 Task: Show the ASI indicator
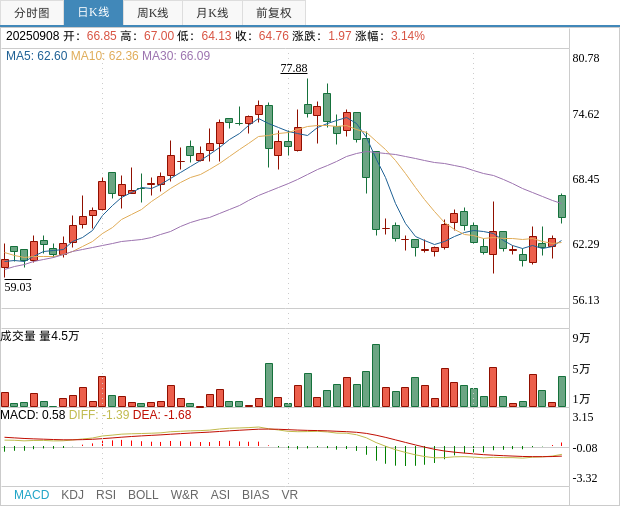click(x=220, y=495)
